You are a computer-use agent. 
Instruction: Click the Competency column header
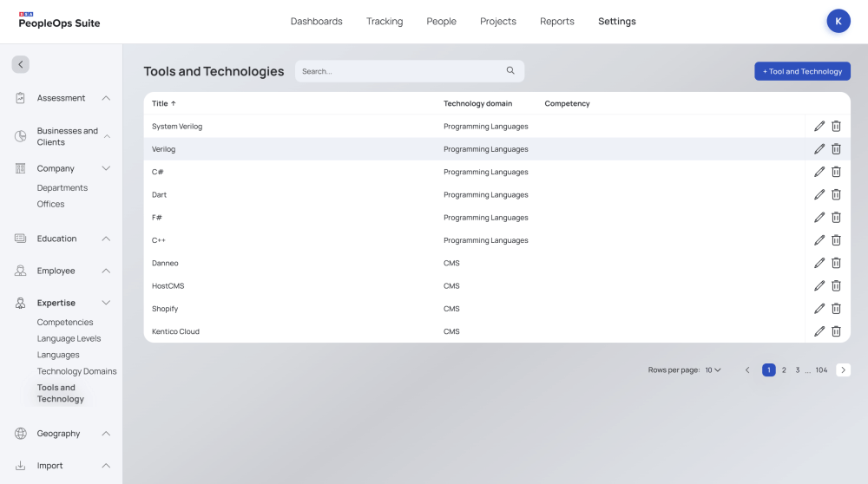(567, 103)
